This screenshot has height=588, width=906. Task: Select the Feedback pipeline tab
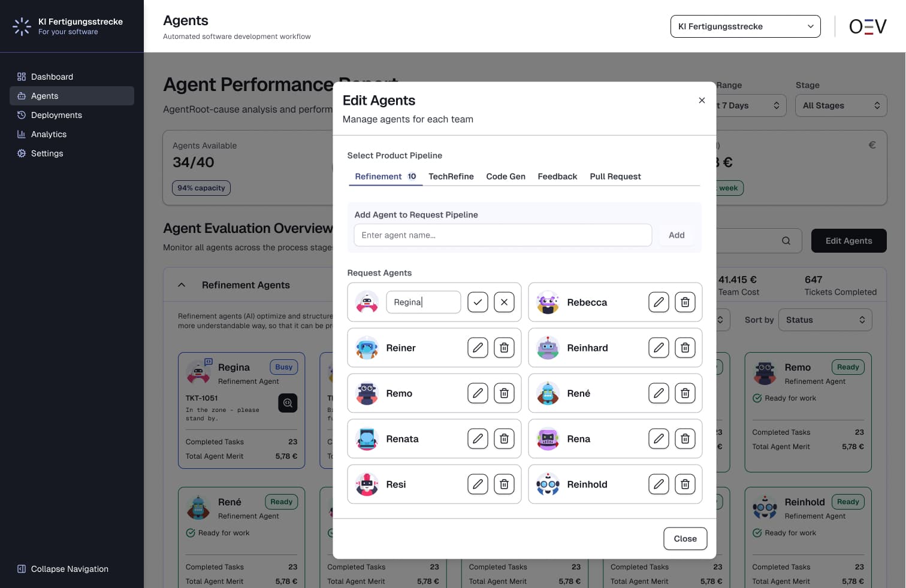pos(557,176)
